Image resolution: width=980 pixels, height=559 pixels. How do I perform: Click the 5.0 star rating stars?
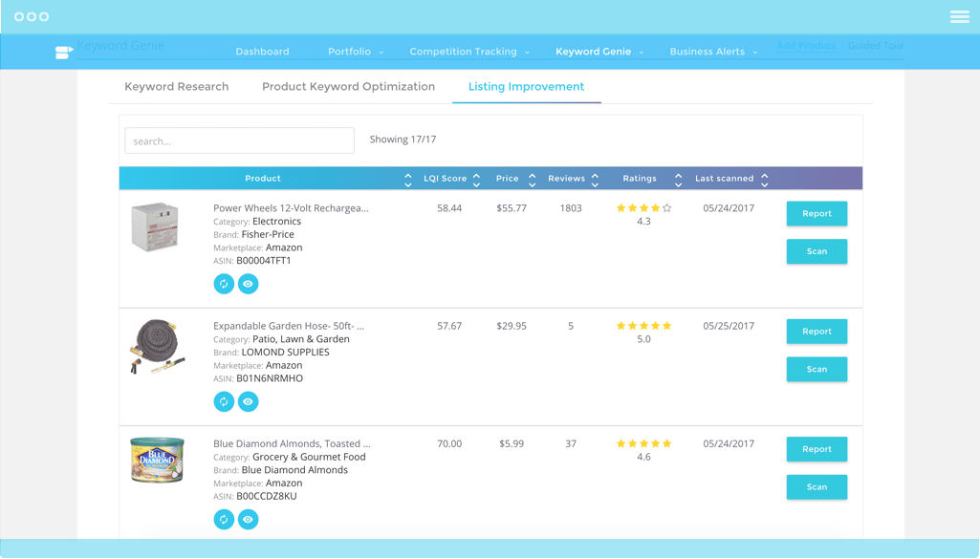tap(643, 326)
